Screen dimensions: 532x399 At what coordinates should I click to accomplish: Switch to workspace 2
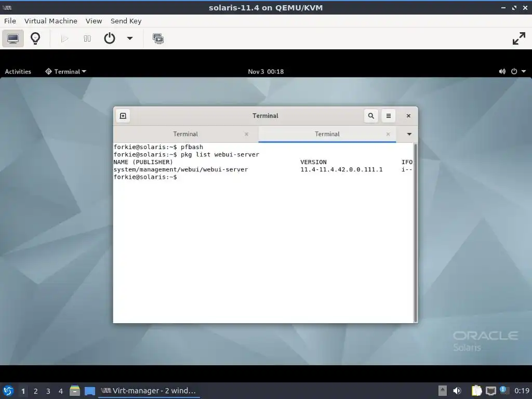(x=36, y=391)
